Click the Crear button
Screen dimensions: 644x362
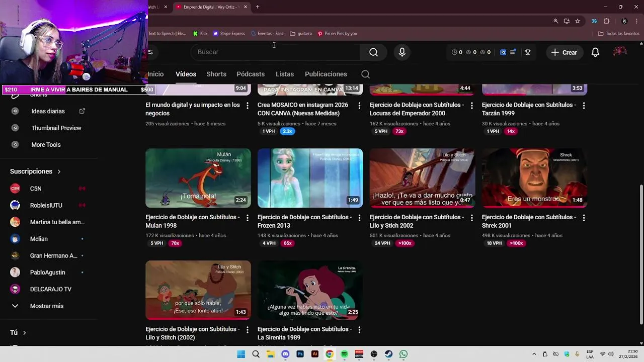[x=564, y=52]
